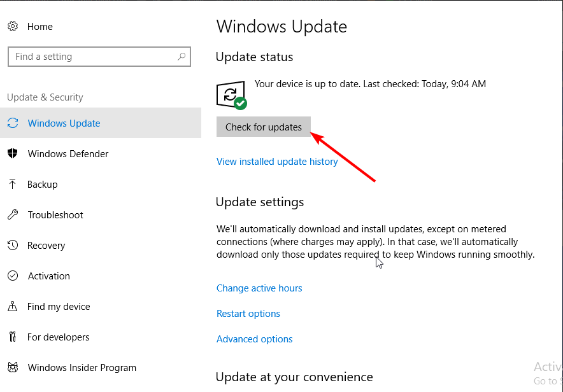Click the Backup upload arrow icon
The image size is (563, 392).
[12, 185]
